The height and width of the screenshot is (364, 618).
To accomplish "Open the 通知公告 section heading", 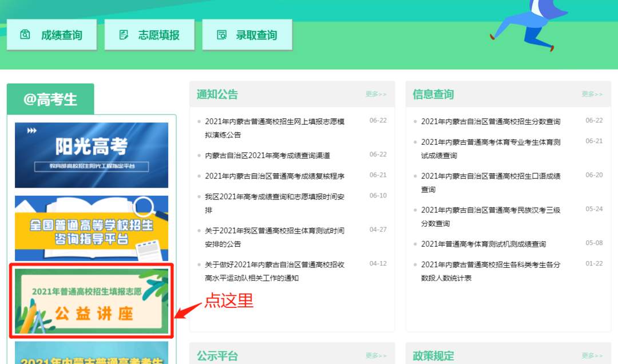I will click(x=217, y=94).
